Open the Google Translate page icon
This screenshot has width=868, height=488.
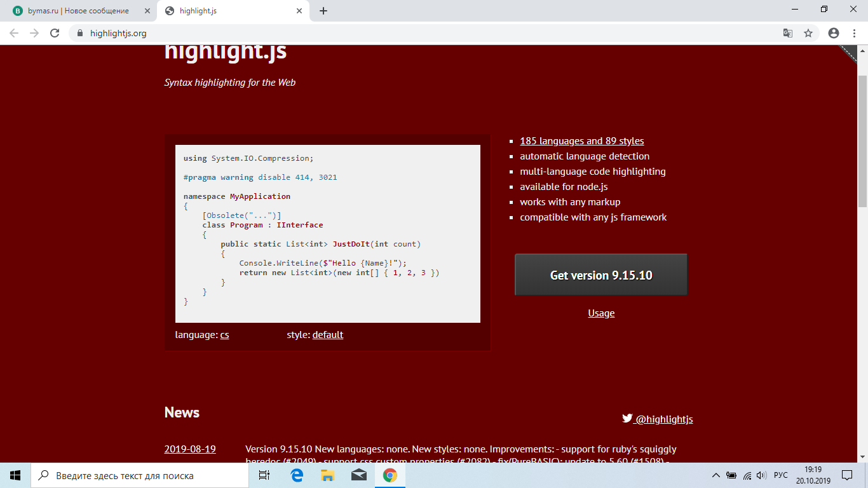(788, 33)
